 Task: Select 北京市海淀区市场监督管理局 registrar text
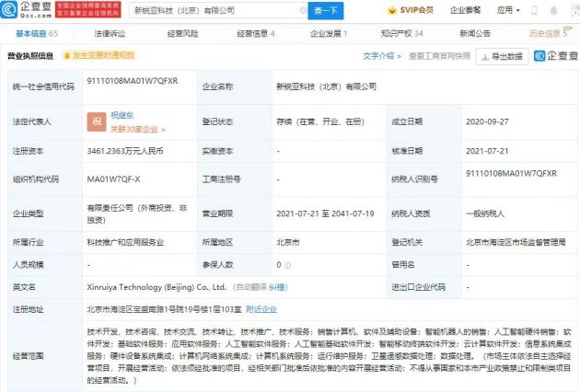click(x=516, y=243)
